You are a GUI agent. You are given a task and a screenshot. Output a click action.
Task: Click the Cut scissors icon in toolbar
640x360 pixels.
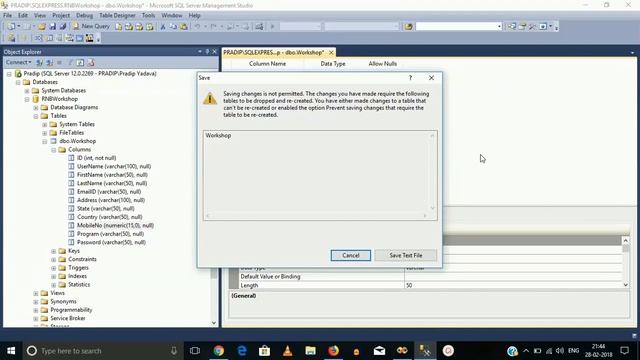coord(163,27)
